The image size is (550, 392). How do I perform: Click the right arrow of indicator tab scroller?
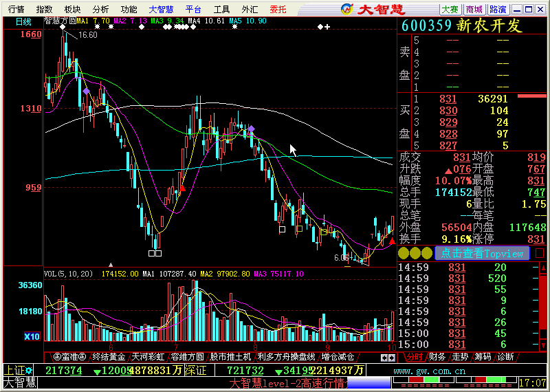click(392, 358)
